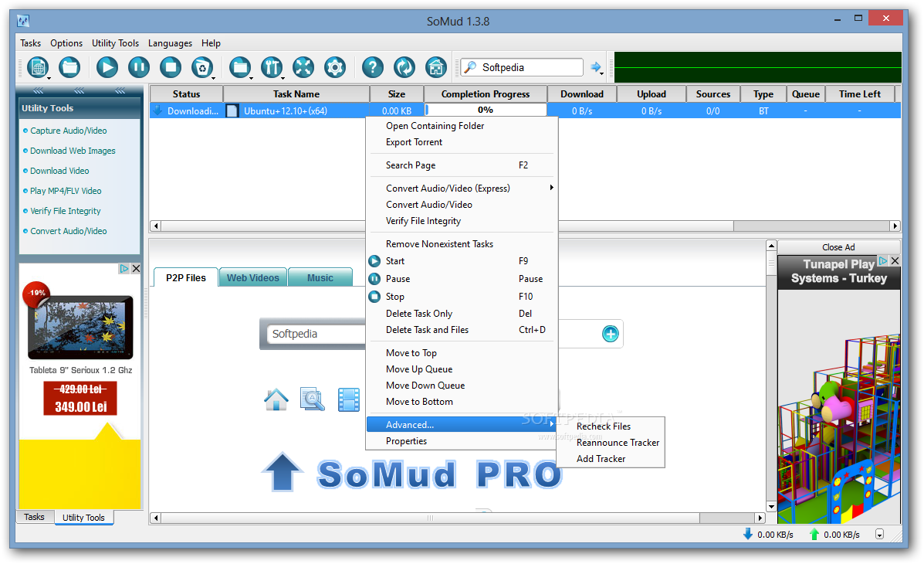Image resolution: width=924 pixels, height=564 pixels.
Task: Click the Stop toolbar icon
Action: [171, 67]
